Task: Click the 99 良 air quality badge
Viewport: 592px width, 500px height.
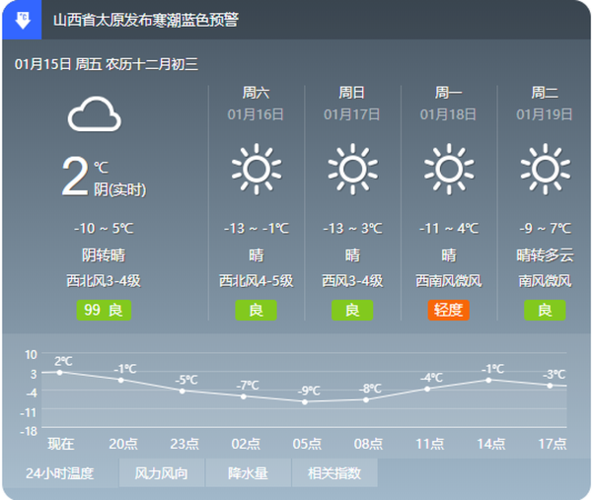Action: coord(104,310)
